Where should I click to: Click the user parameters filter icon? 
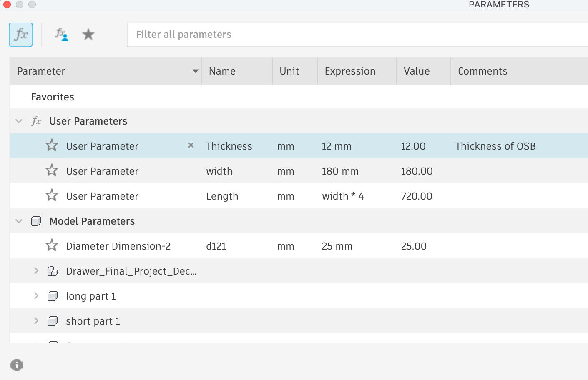point(62,34)
